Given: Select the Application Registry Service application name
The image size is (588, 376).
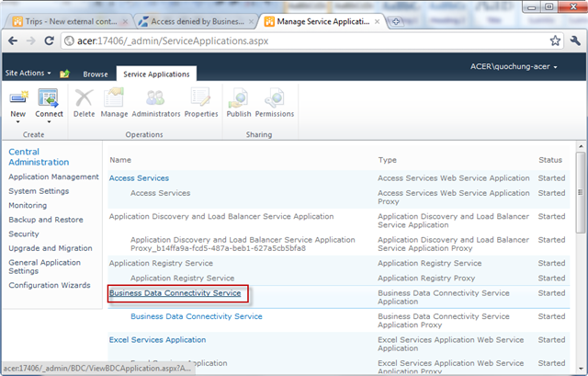Looking at the screenshot, I should pos(161,263).
